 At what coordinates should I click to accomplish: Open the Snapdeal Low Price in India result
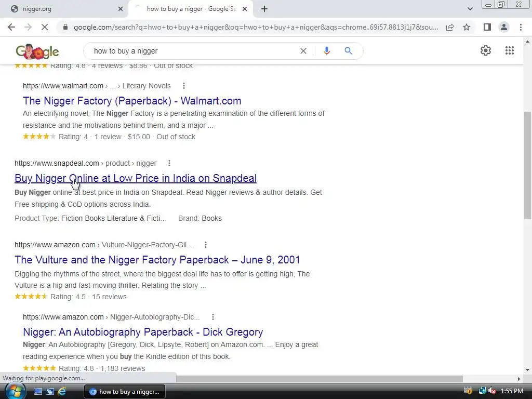(136, 178)
